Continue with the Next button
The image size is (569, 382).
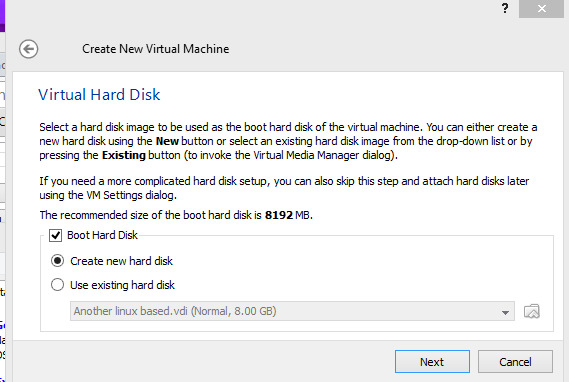point(432,362)
